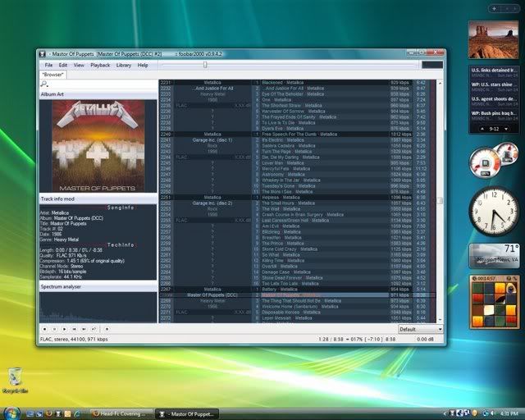Click the slideshow gadget desert photo
This screenshot has height=420, width=525.
[x=494, y=39]
